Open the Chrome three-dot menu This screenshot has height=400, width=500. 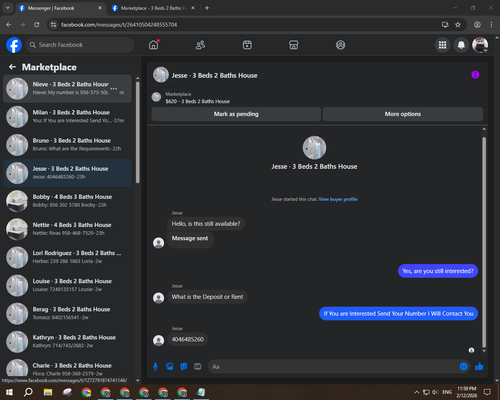click(491, 25)
